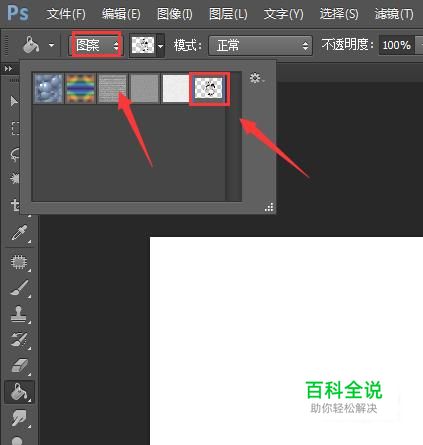
Task: Open the 文件(F) menu
Action: 66,14
